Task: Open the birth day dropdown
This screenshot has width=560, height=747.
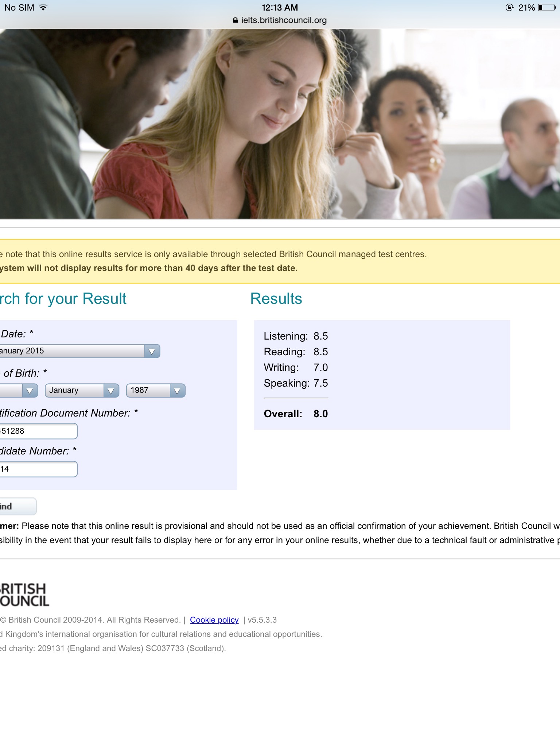Action: 19,391
